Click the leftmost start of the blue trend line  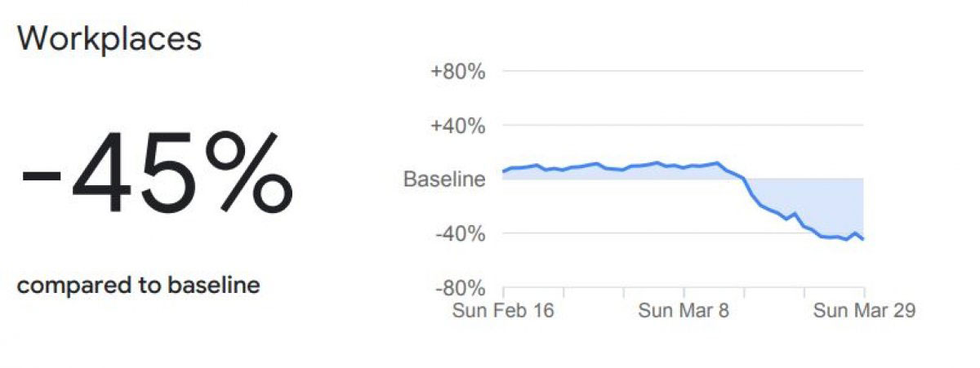504,171
